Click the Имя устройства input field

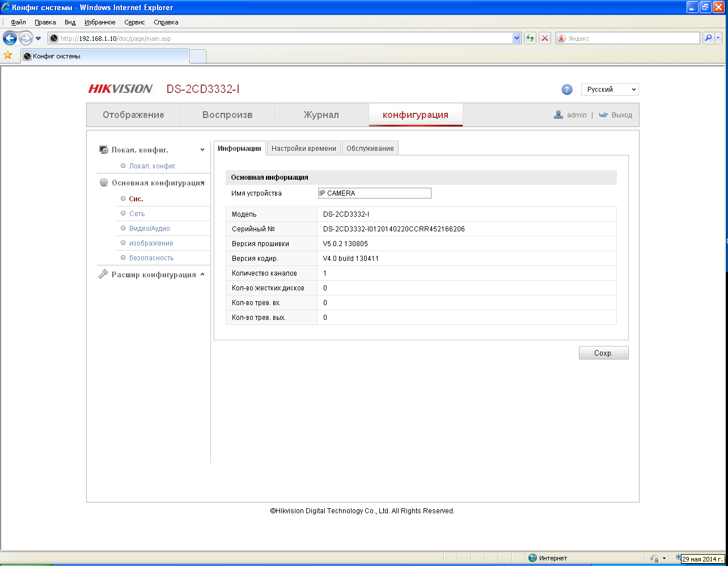[x=374, y=193]
